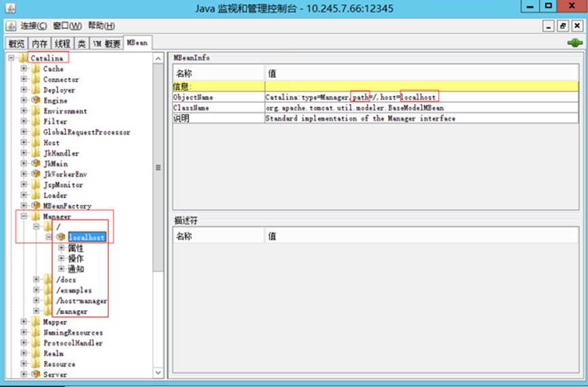Minimize the inner MBean window

click(x=549, y=26)
